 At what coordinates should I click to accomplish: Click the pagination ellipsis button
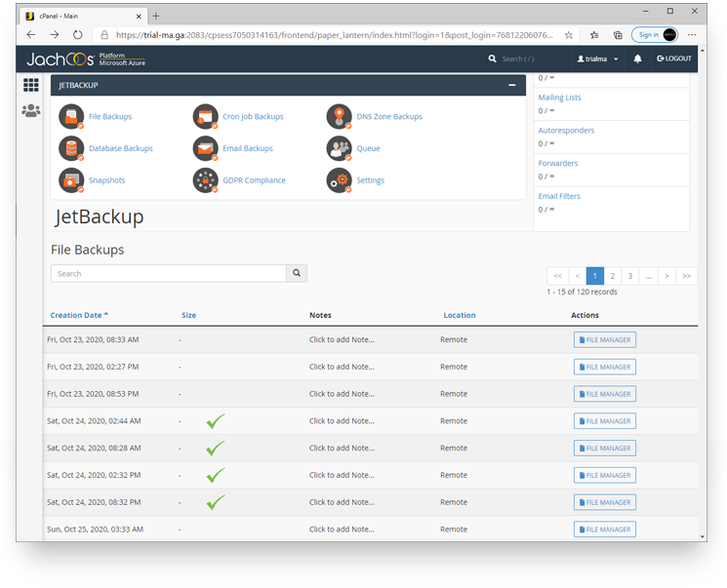[x=649, y=276]
